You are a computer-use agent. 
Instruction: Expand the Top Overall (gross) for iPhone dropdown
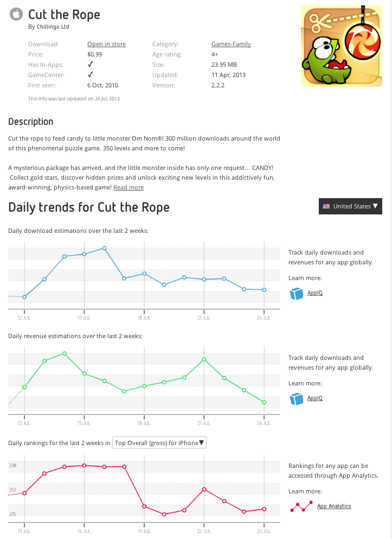point(159,443)
